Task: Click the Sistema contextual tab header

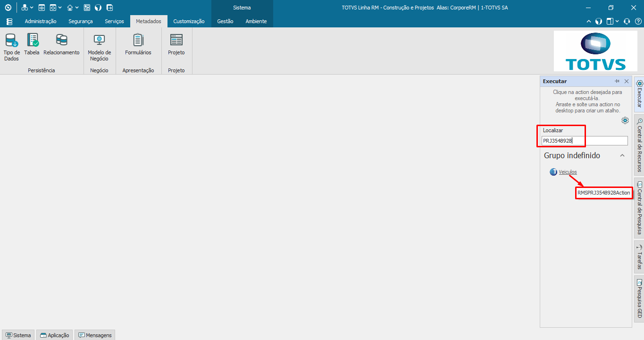Action: [242, 8]
